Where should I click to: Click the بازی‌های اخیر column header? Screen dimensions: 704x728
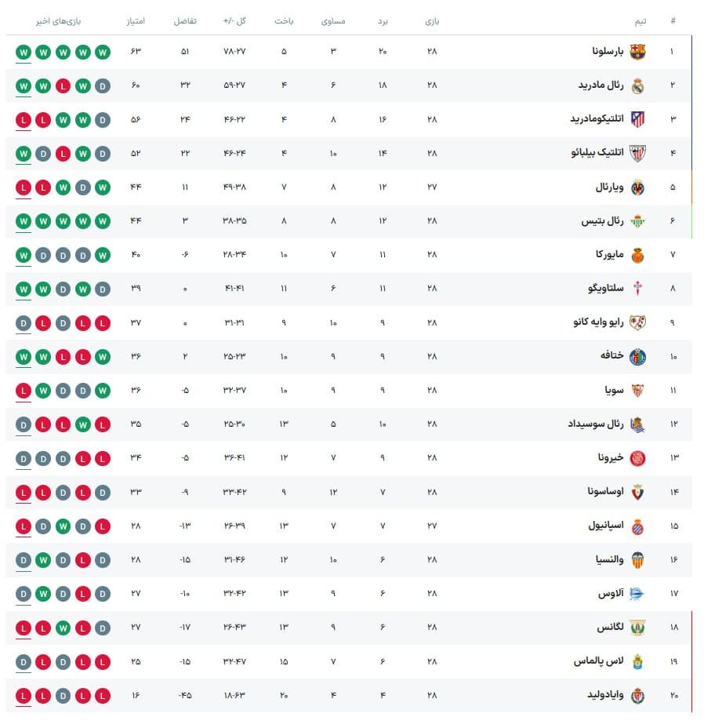[59, 21]
